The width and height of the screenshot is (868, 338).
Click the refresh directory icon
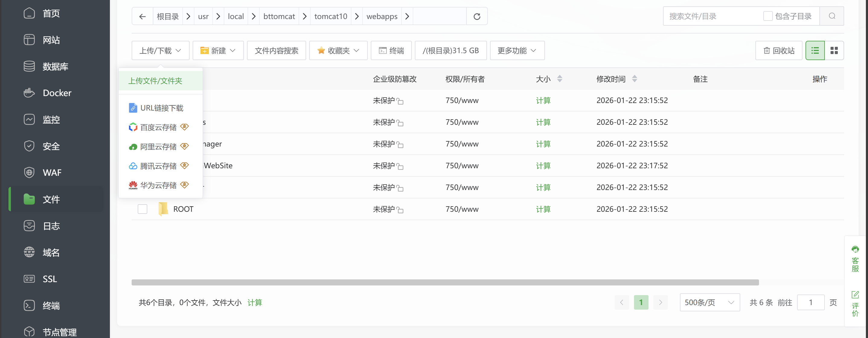(x=477, y=17)
